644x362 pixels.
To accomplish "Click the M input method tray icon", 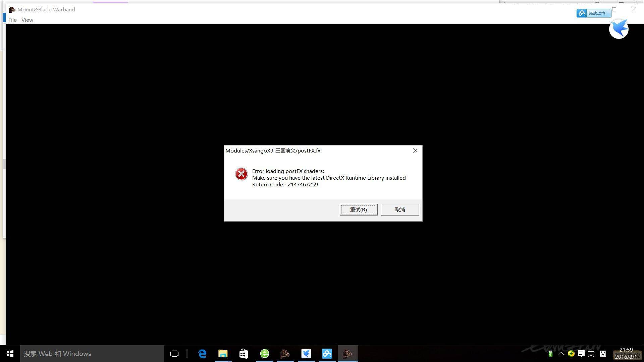I will [603, 354].
